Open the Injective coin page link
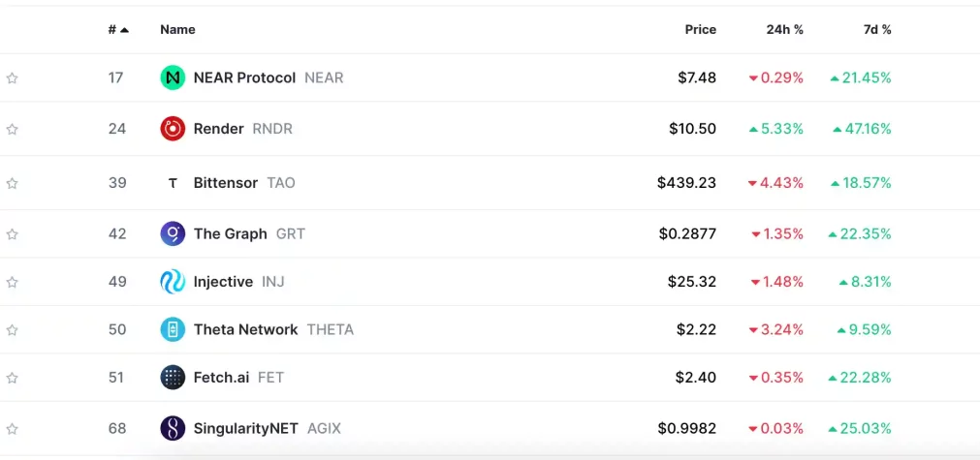The width and height of the screenshot is (980, 460). [223, 282]
